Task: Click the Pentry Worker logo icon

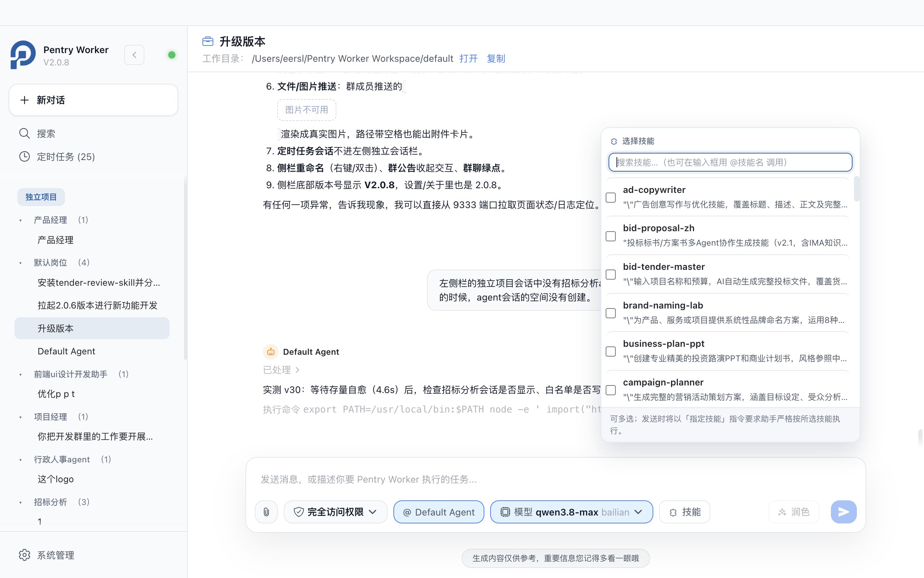Action: coord(23,55)
